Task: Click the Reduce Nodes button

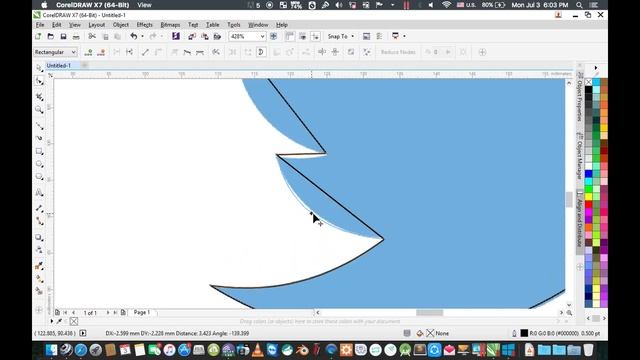Action: click(x=398, y=52)
